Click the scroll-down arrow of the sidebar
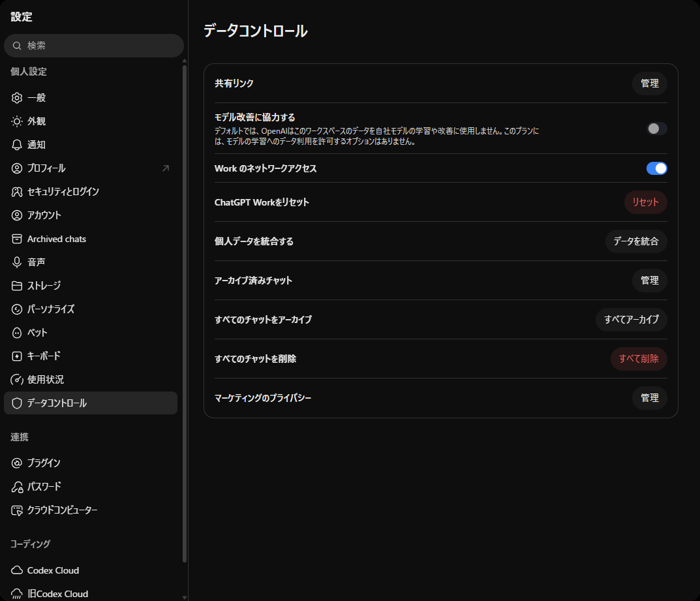Viewport: 700px width, 601px height. (185, 598)
